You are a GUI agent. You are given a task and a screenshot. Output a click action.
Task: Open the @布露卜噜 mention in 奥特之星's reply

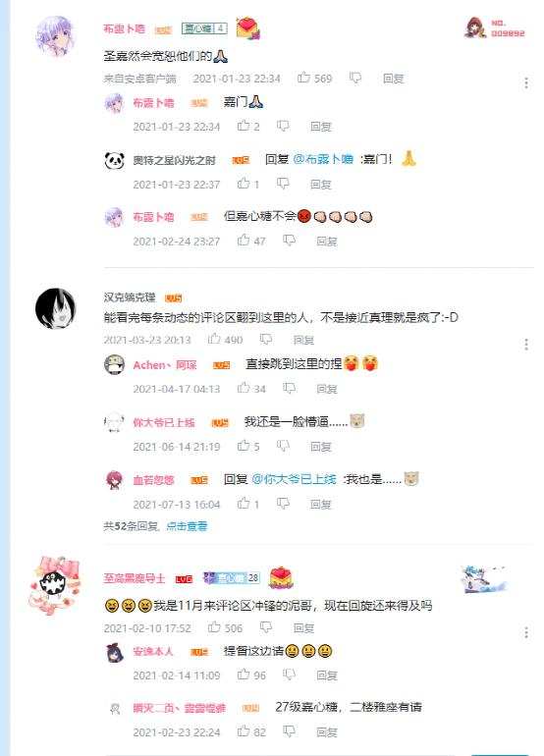tap(323, 159)
